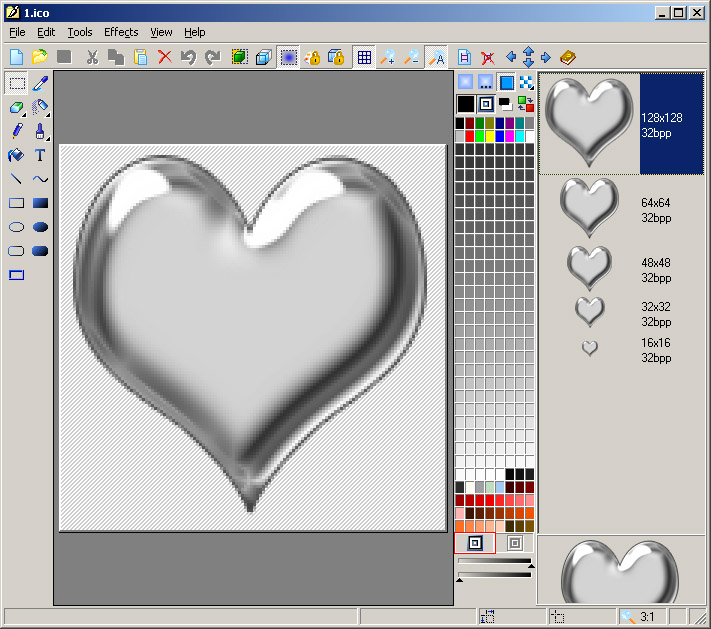Toggle the auto zoom magnifier A button
The height and width of the screenshot is (629, 711).
point(437,57)
